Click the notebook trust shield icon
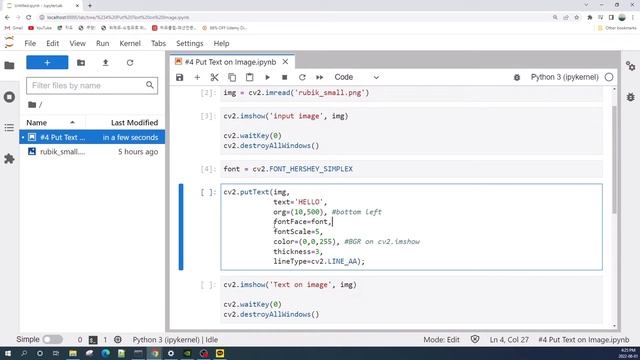640x360 pixels. (x=475, y=339)
